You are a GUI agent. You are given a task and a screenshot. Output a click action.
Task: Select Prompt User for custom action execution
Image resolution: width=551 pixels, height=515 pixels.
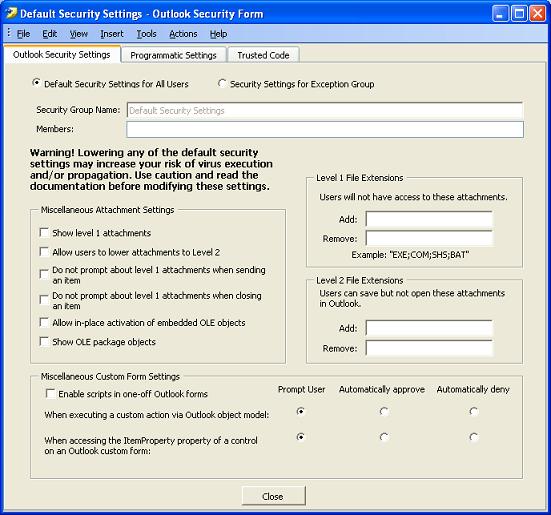tap(300, 411)
